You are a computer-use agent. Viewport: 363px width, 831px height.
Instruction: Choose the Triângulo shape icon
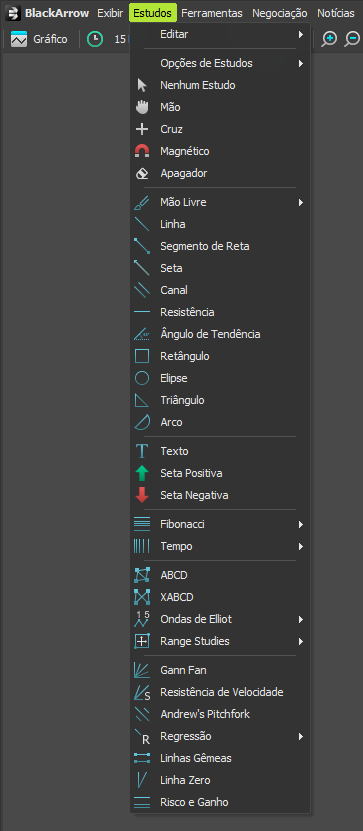click(141, 400)
